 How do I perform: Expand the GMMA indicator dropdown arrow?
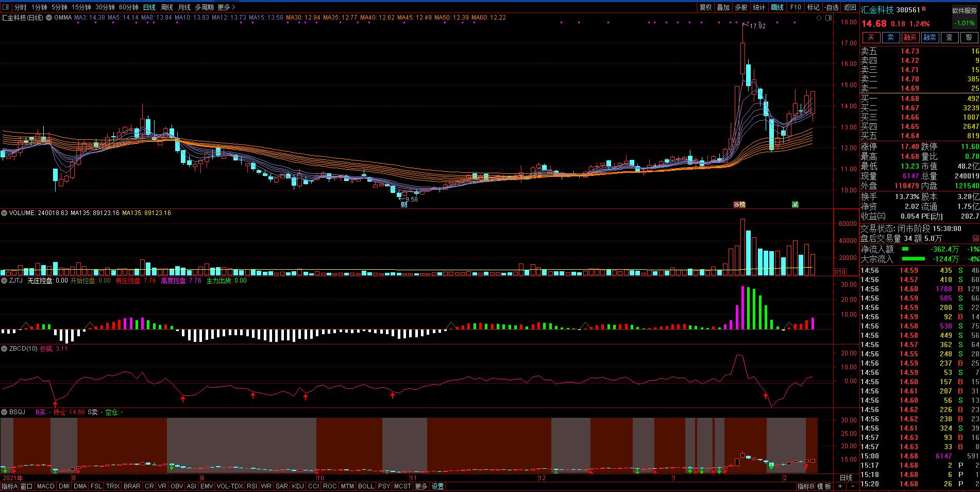pyautogui.click(x=49, y=18)
